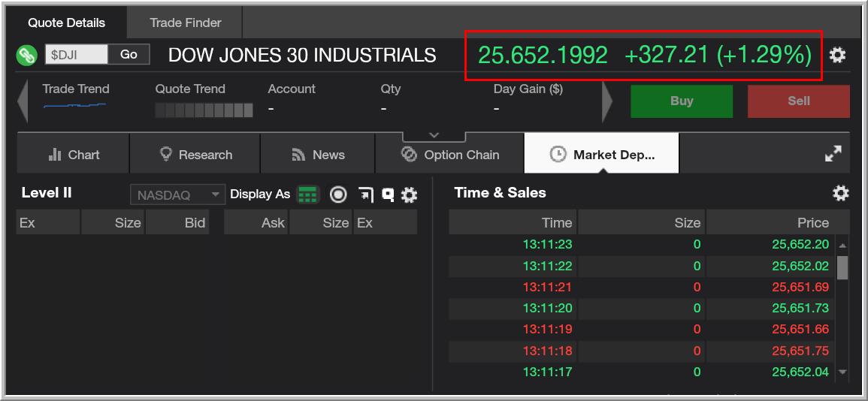Click the arrow-in-corner Level II icon
Screen dimensions: 868x401
366,194
